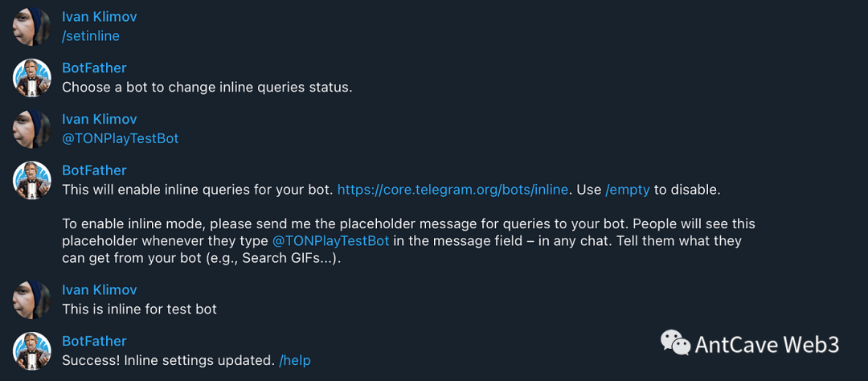The height and width of the screenshot is (381, 868).
Task: Click the AntCave Web3 watermark text
Action: tap(767, 345)
